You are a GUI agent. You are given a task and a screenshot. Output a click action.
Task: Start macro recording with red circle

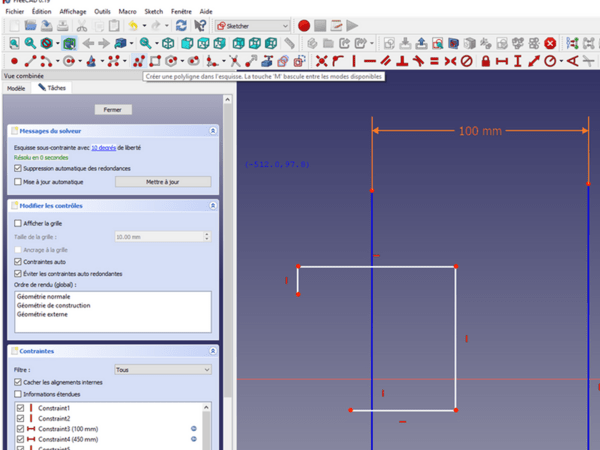[x=304, y=26]
